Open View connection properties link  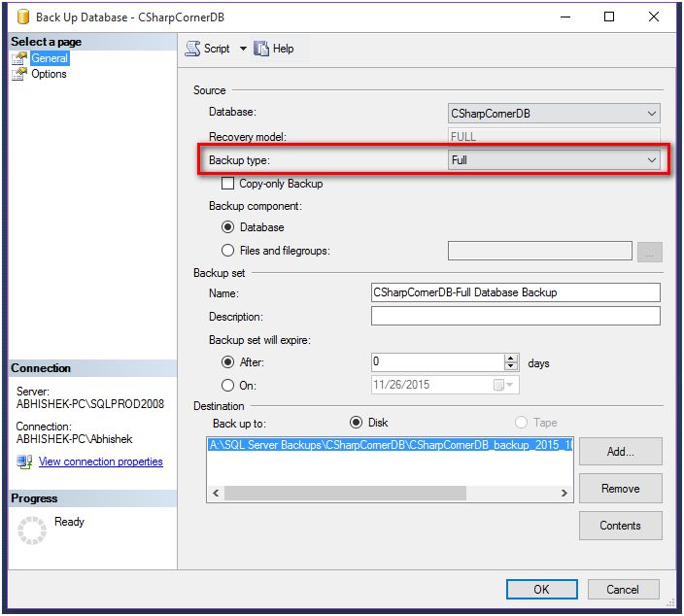(101, 462)
